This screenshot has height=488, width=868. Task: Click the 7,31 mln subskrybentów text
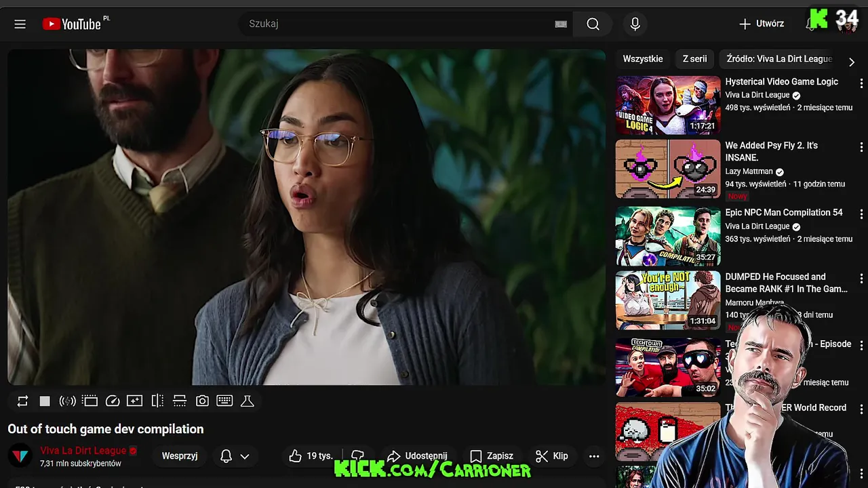pos(81,464)
